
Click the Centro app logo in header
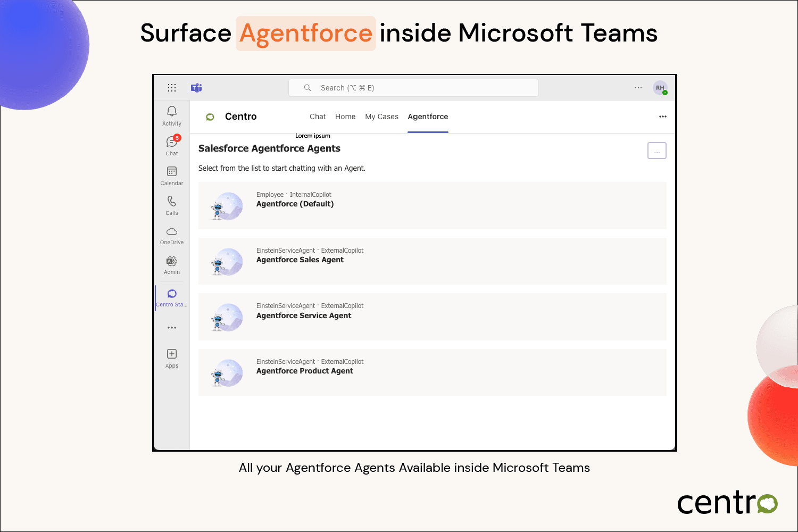point(210,117)
